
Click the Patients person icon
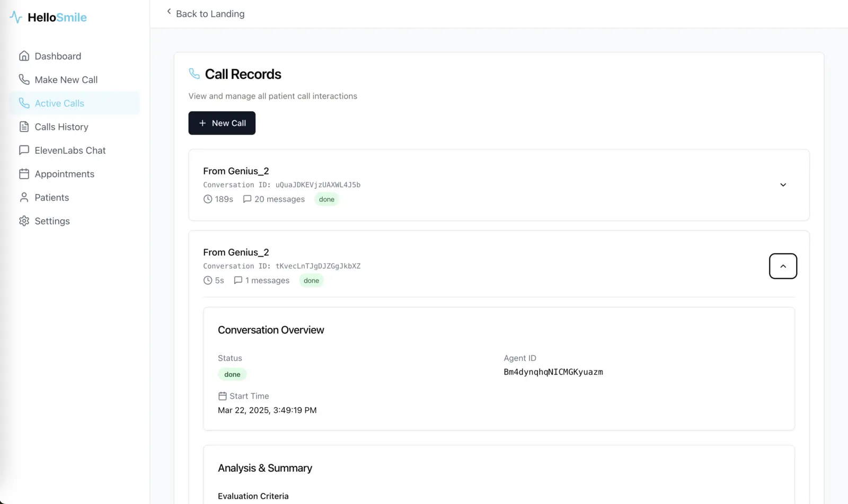click(x=24, y=197)
